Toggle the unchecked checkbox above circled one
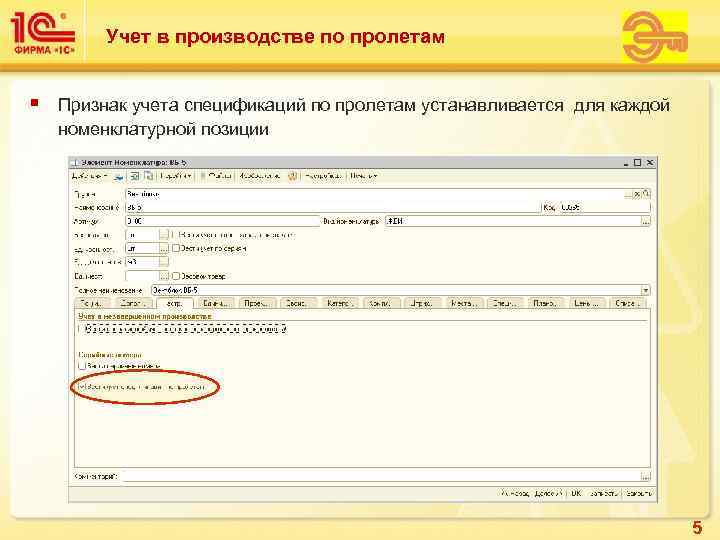The width and height of the screenshot is (720, 540). (x=82, y=366)
